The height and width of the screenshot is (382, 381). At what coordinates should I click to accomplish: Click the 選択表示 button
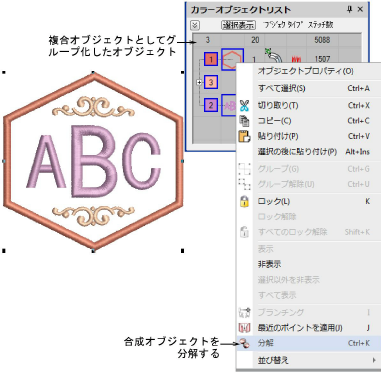(239, 25)
